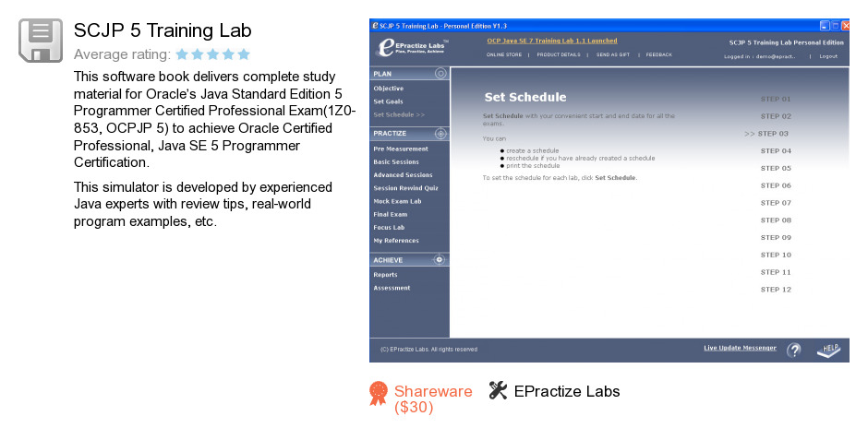Go to STEP 07
Screen dimensions: 868x440
pos(776,203)
